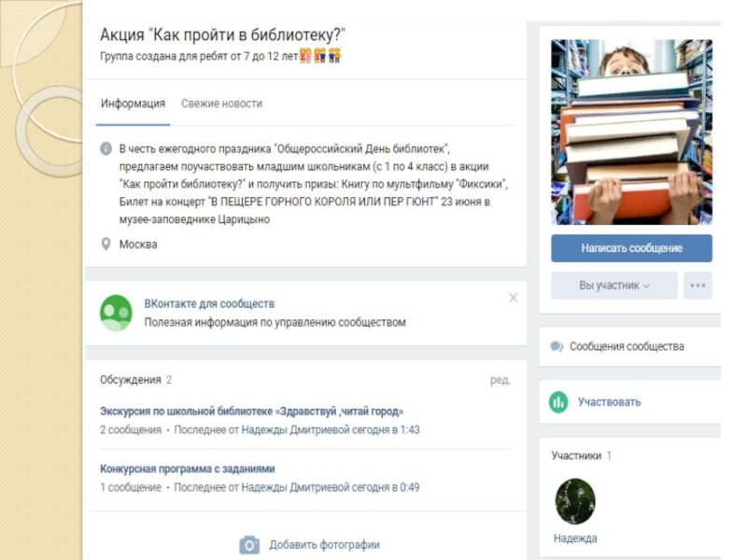This screenshot has width=747, height=560.
Task: Click the Добавить фотографии link
Action: click(x=324, y=545)
